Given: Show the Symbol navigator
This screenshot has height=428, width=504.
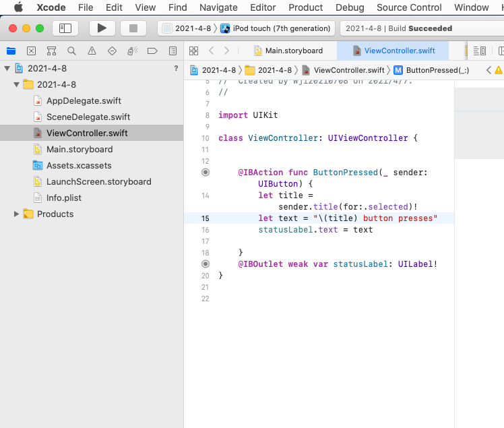Looking at the screenshot, I should (51, 51).
